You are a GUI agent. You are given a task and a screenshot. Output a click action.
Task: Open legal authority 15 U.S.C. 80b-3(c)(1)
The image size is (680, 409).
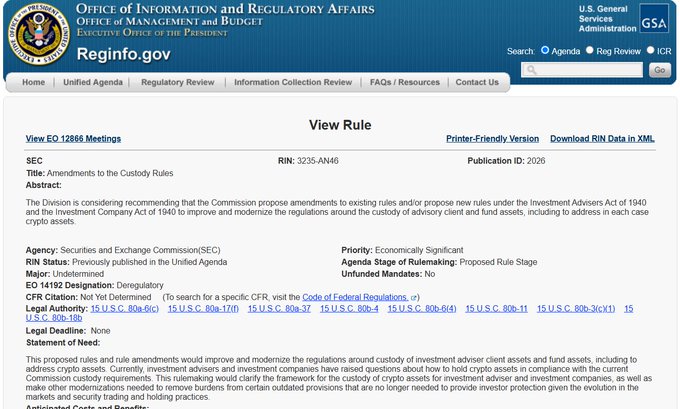click(576, 309)
